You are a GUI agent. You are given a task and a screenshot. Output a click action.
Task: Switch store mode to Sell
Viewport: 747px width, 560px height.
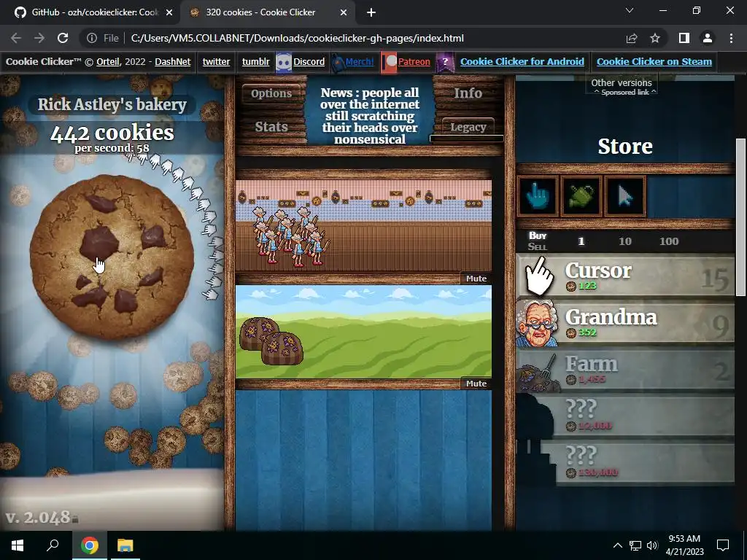pyautogui.click(x=538, y=246)
